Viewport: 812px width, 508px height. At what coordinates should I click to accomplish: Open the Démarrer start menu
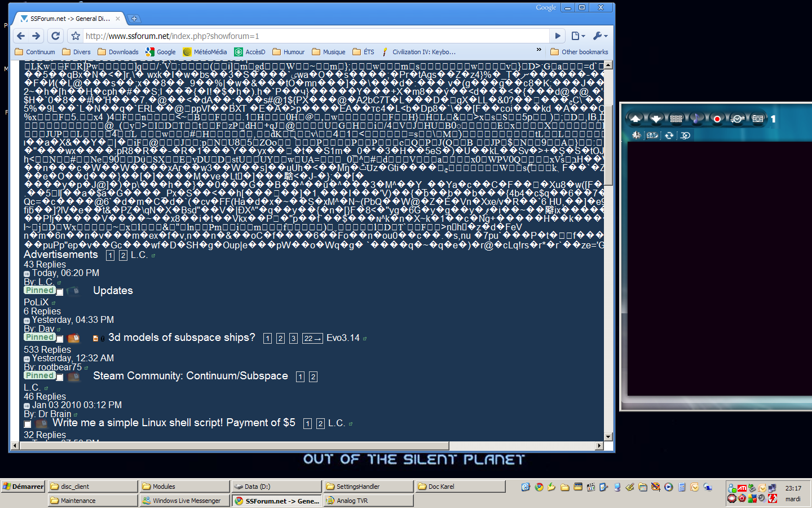click(x=23, y=487)
